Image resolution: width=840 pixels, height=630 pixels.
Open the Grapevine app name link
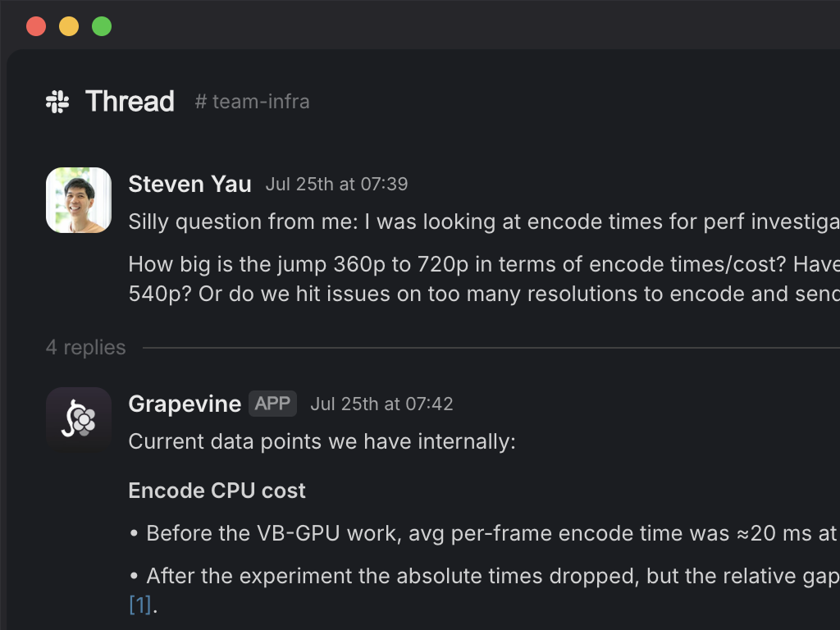(x=185, y=404)
